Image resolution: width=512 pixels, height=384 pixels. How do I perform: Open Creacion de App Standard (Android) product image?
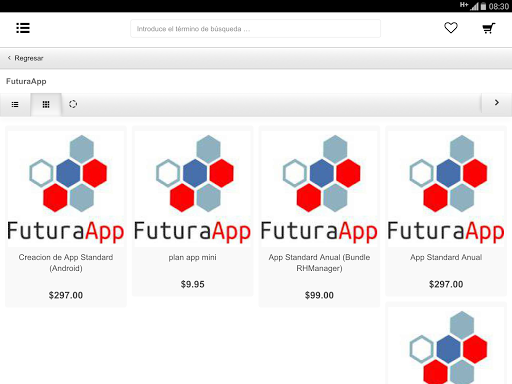click(66, 189)
